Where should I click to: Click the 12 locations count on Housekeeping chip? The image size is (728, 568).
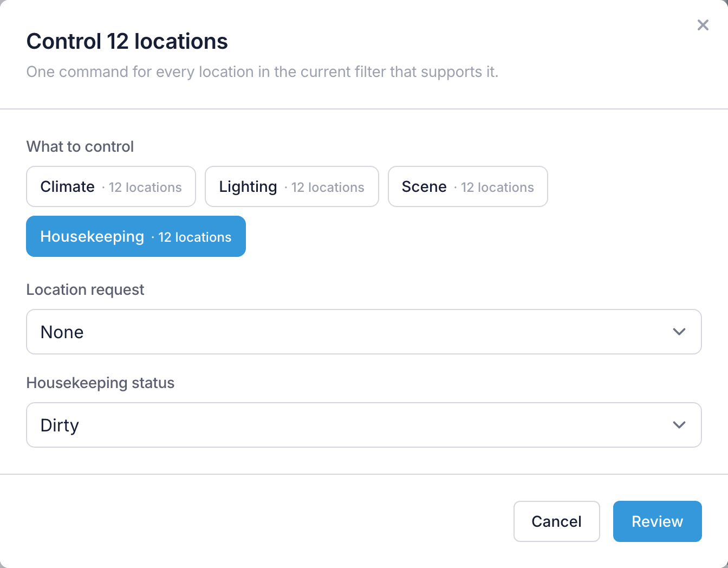coord(195,237)
